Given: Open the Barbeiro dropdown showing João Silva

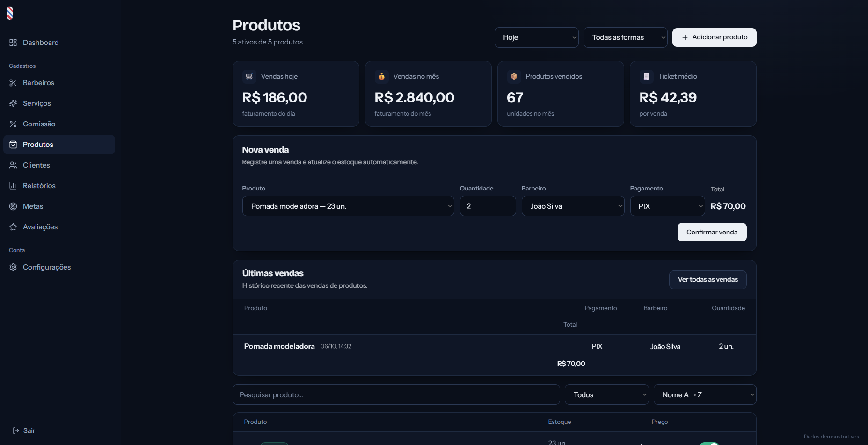Looking at the screenshot, I should pyautogui.click(x=573, y=206).
